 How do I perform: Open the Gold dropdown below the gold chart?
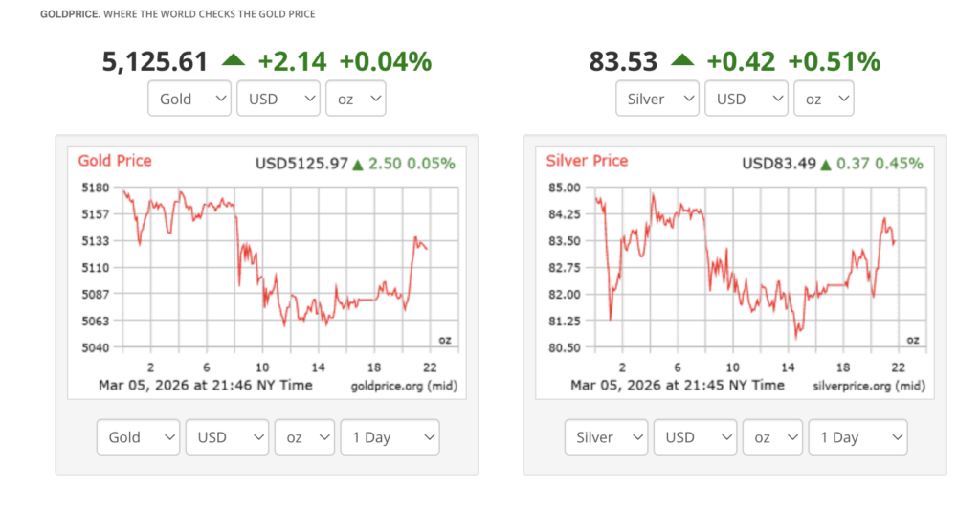[x=138, y=437]
